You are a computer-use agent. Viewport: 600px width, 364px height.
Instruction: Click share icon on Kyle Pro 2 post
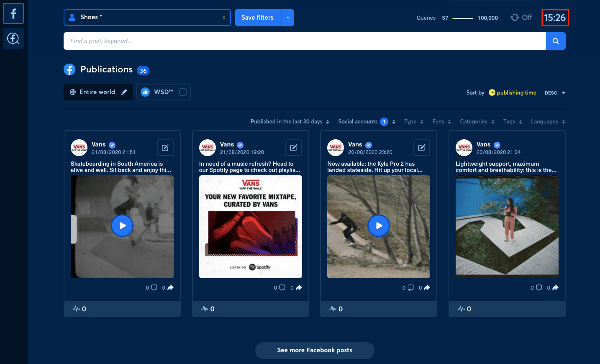pos(427,287)
